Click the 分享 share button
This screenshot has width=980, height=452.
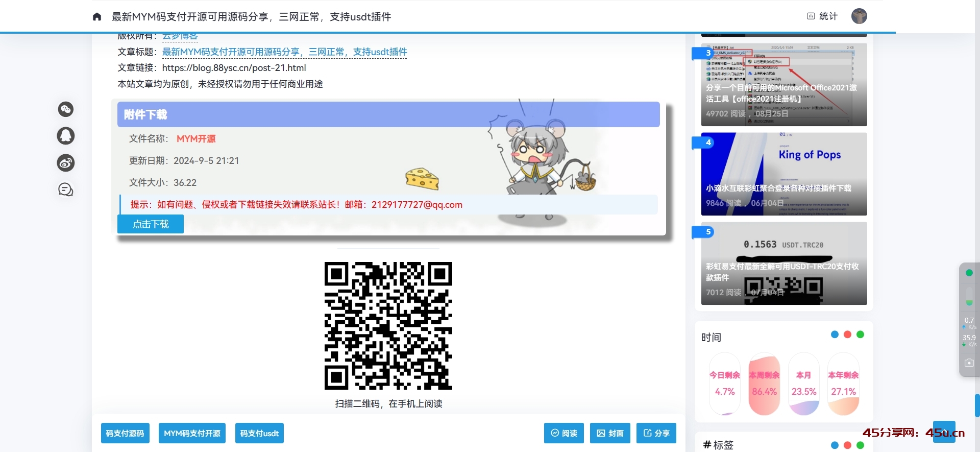[656, 434]
